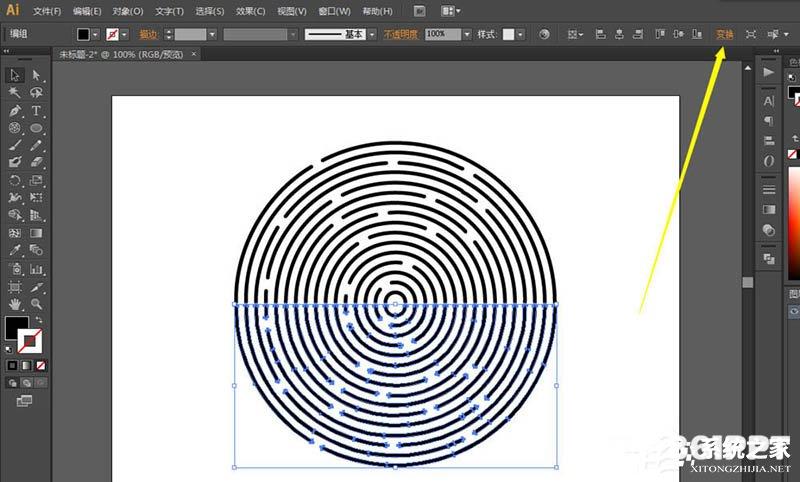
Task: Swap fill and stroke colors arrow
Action: (39, 320)
